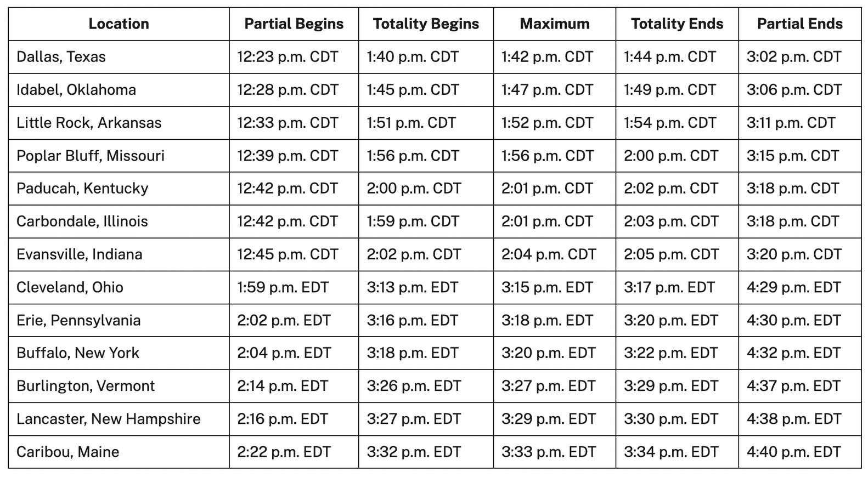Click the Totality Begins header cell
The width and height of the screenshot is (868, 477).
(x=426, y=24)
